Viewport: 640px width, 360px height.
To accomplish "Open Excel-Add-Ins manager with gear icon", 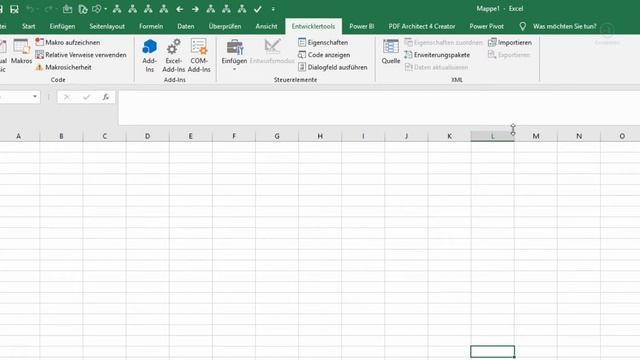I will 173,56.
